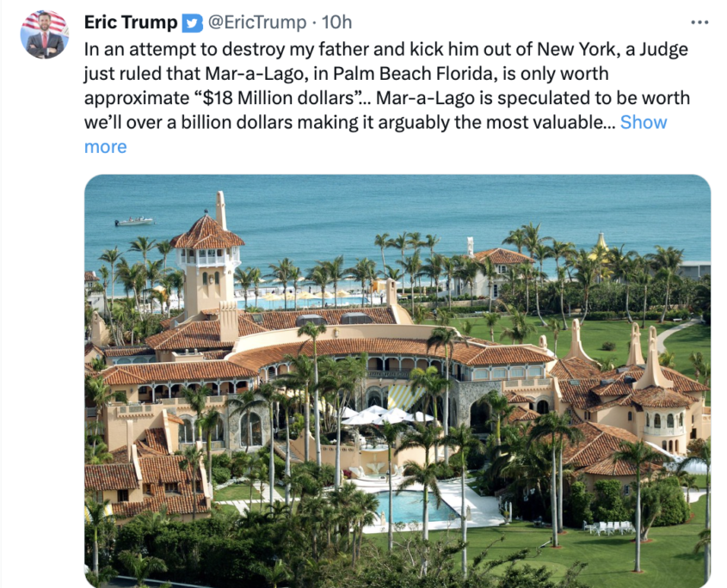Click the 10h timestamp

click(336, 22)
